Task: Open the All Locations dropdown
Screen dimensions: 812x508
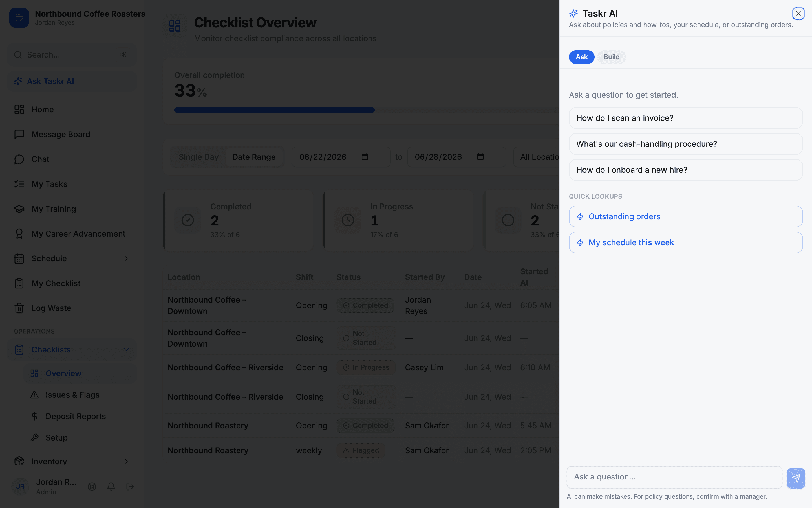Action: click(x=536, y=157)
